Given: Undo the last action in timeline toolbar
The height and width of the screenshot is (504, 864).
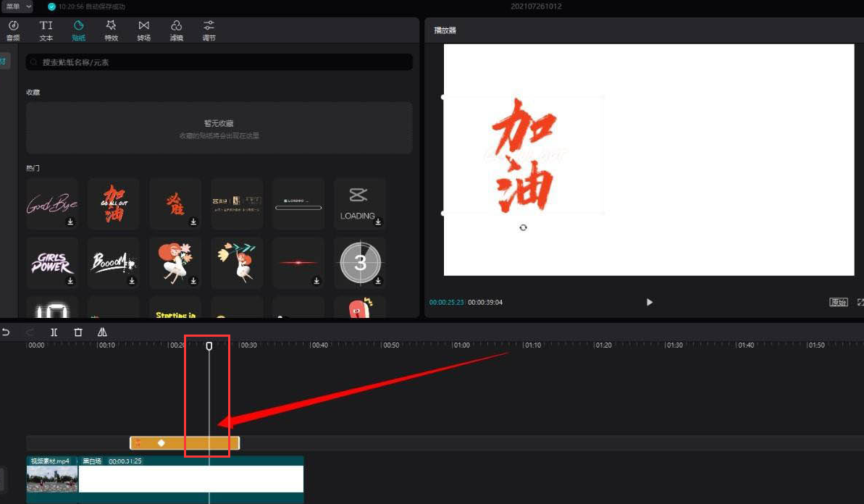Looking at the screenshot, I should [6, 332].
